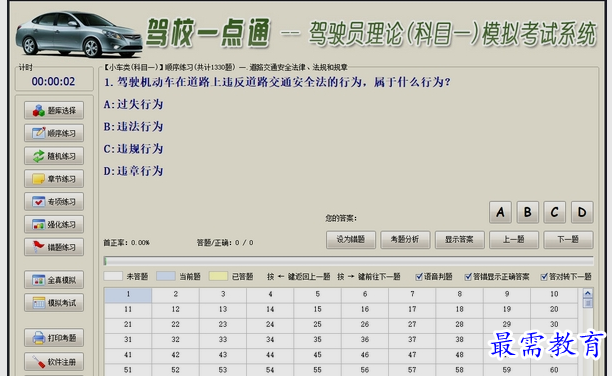Start 随机练习 random practice

click(x=54, y=156)
